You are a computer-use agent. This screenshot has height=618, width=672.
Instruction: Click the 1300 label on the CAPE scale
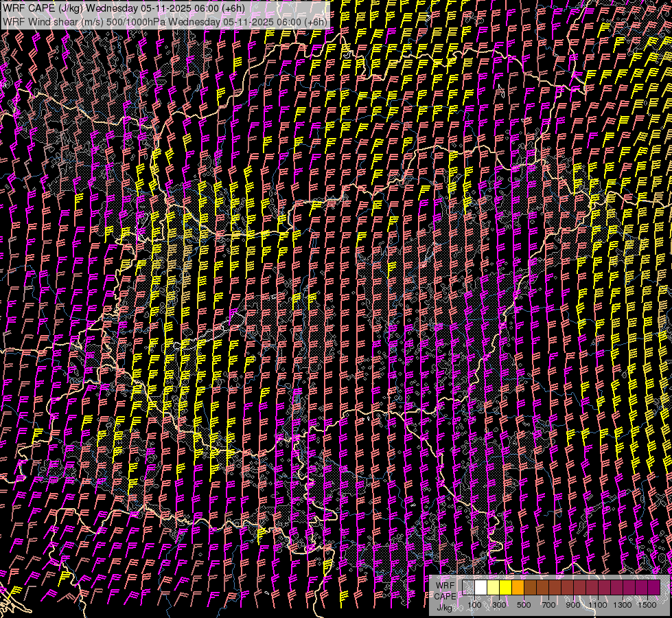pos(623,605)
